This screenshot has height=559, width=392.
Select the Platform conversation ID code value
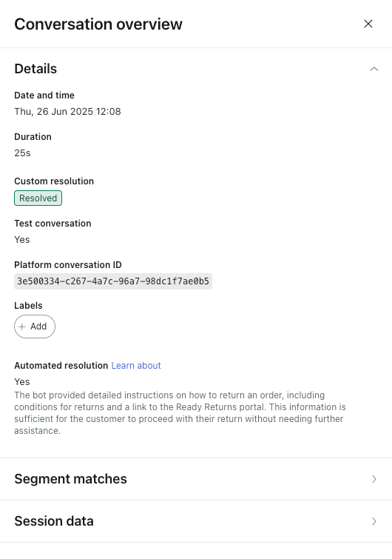[x=113, y=281]
